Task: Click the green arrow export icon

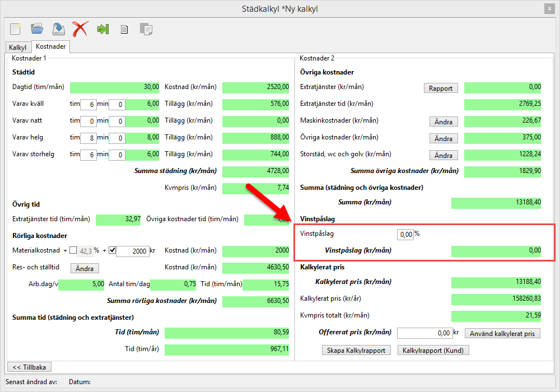Action: (x=102, y=29)
